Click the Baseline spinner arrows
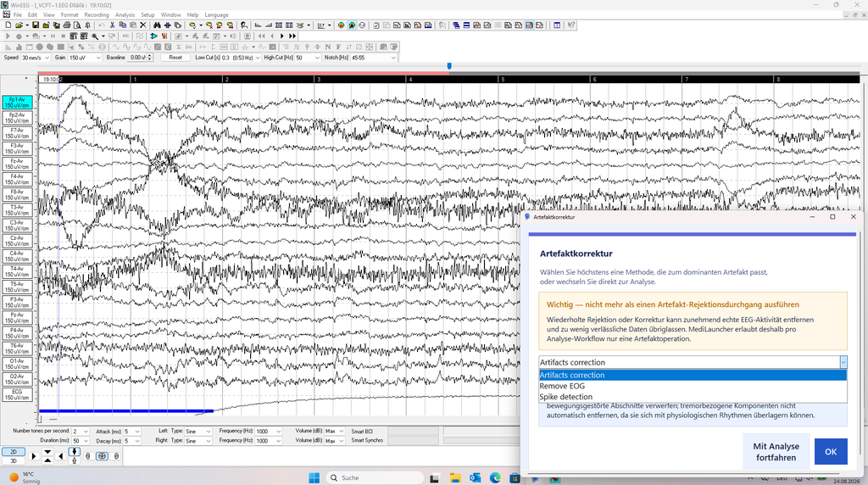 pyautogui.click(x=149, y=58)
